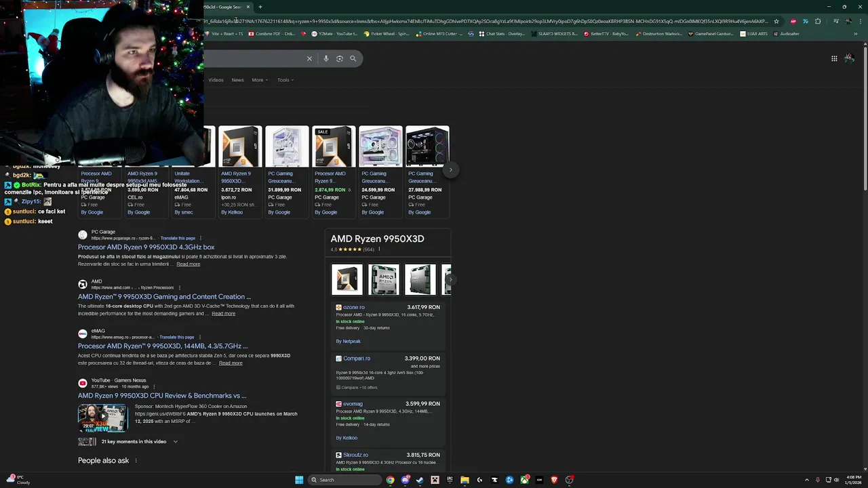This screenshot has height=488, width=868.
Task: Expand the More search filters dropdown
Action: point(260,80)
